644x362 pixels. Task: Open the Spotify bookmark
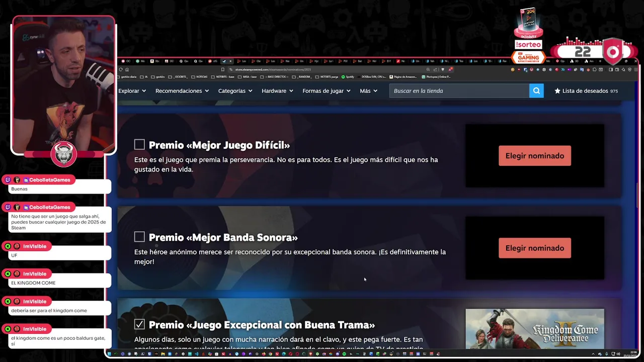(x=347, y=77)
